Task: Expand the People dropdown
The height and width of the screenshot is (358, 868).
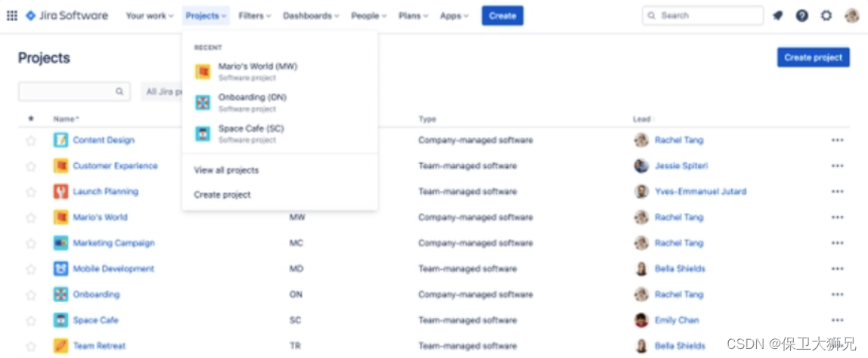Action: click(369, 16)
